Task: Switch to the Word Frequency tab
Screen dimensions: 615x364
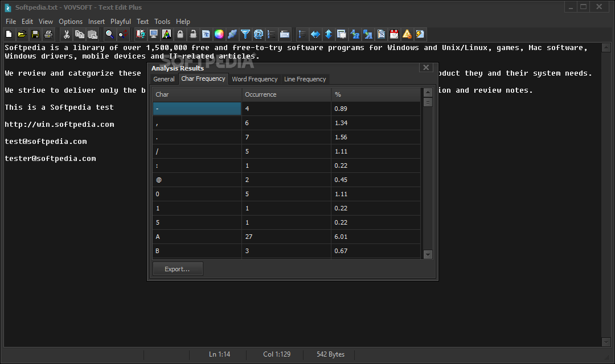Action: coord(255,79)
